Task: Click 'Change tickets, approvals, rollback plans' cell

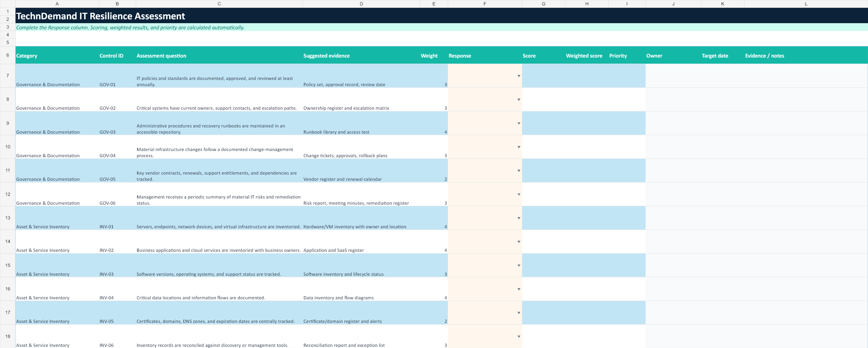Action: 361,147
